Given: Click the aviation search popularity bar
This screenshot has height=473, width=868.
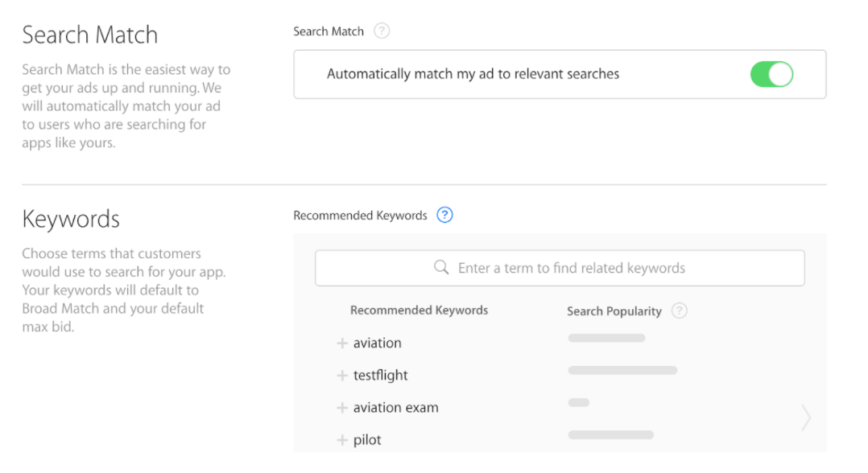Looking at the screenshot, I should click(x=607, y=338).
